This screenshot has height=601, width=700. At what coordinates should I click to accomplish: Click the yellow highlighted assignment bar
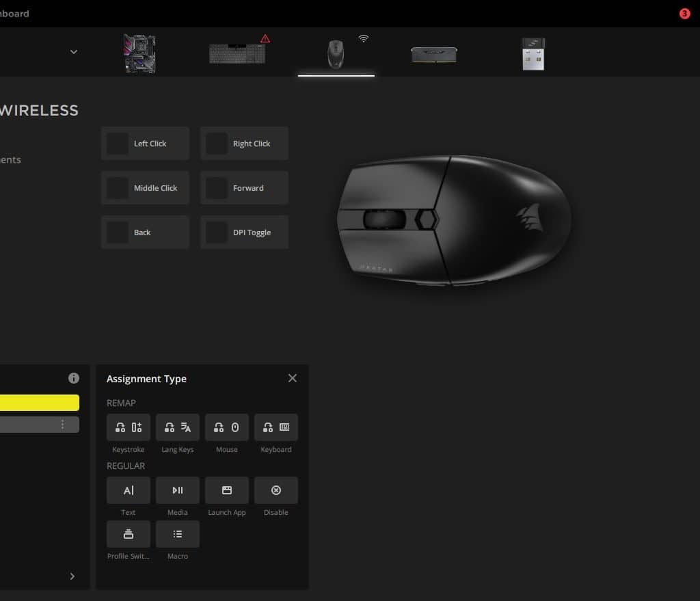click(38, 403)
